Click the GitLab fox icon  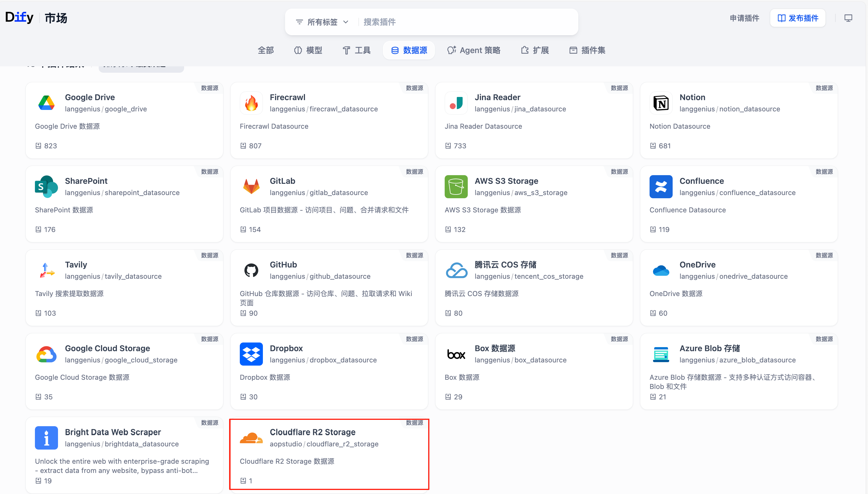click(x=251, y=186)
